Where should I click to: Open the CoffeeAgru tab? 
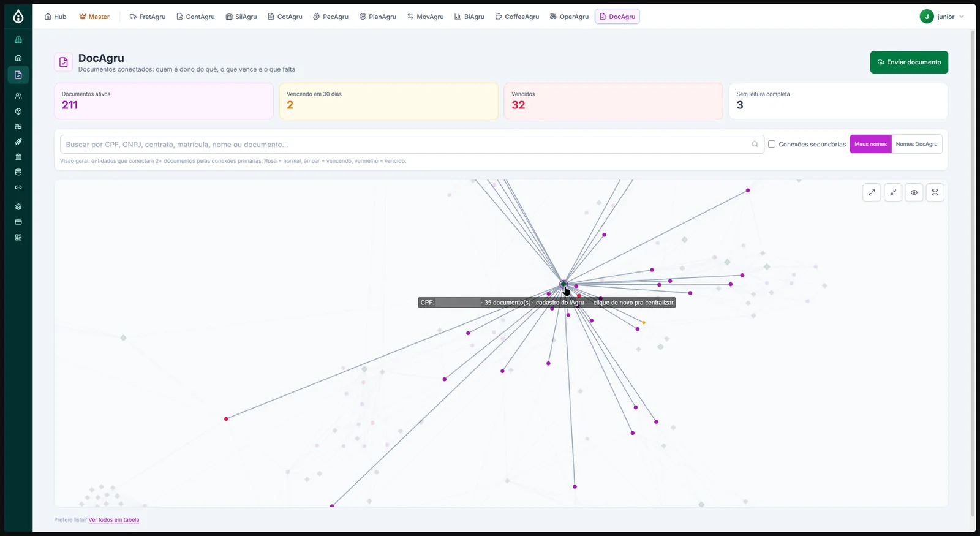tap(517, 17)
